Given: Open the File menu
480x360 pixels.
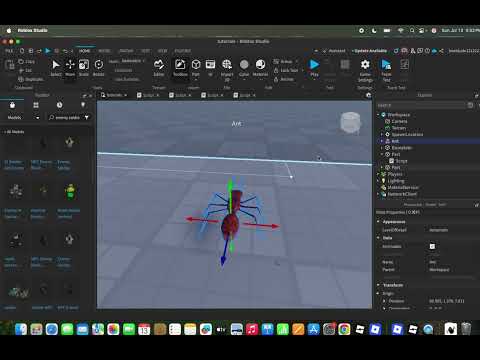Looking at the screenshot, I should 9,51.
